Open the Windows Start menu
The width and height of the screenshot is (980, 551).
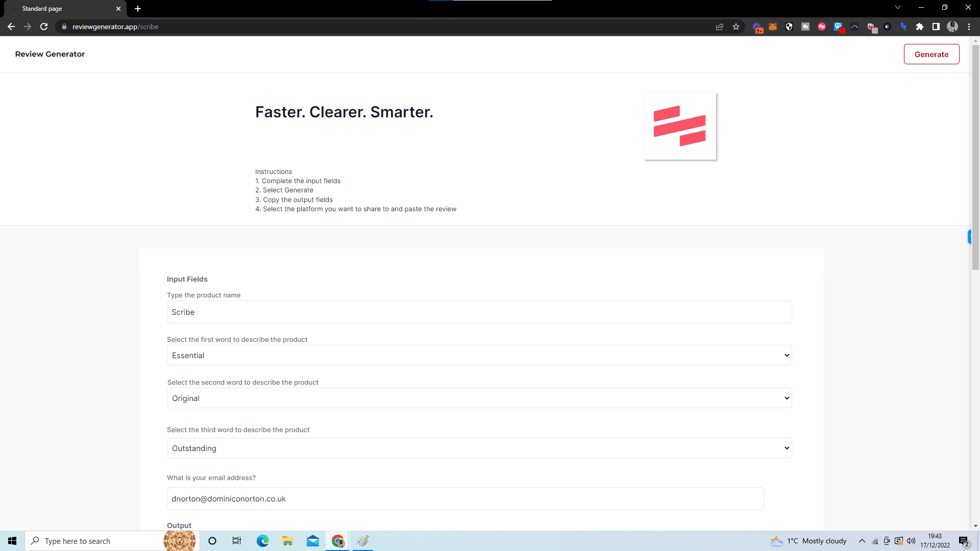pyautogui.click(x=12, y=541)
